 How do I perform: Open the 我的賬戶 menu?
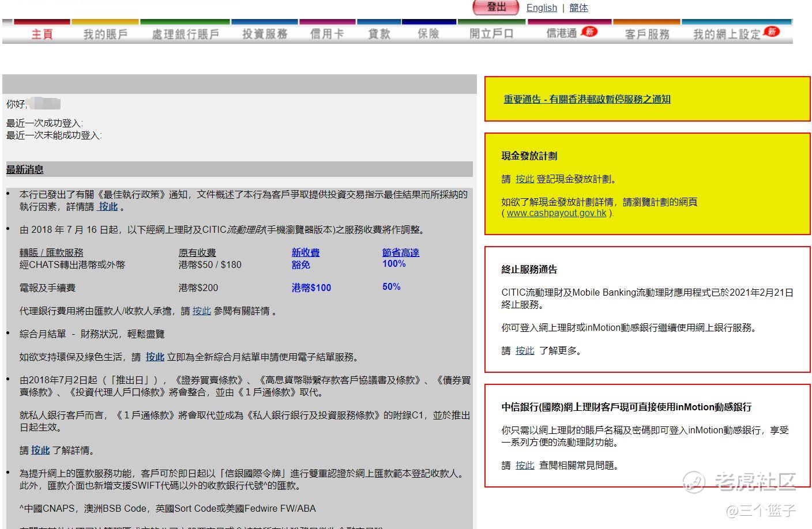coord(105,34)
